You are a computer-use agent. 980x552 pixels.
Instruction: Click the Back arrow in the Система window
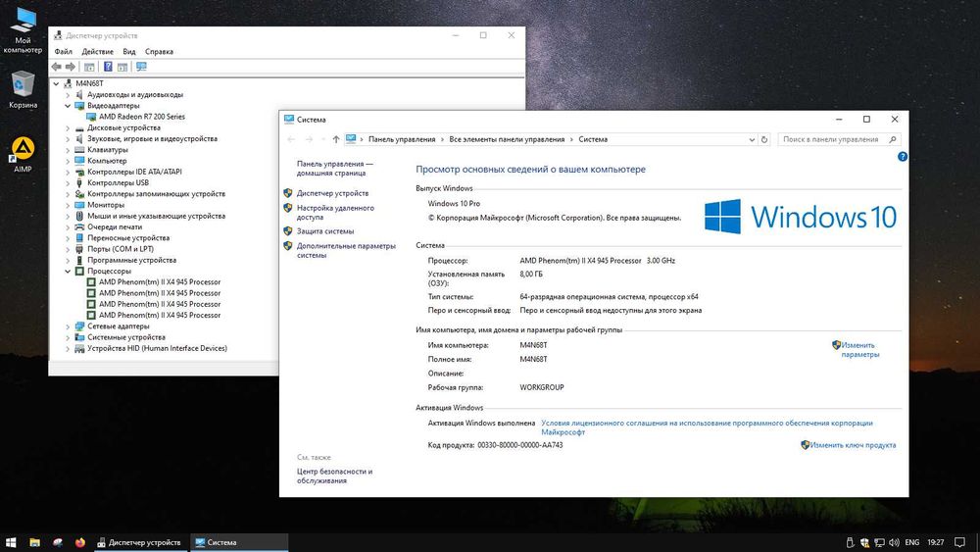tap(291, 139)
